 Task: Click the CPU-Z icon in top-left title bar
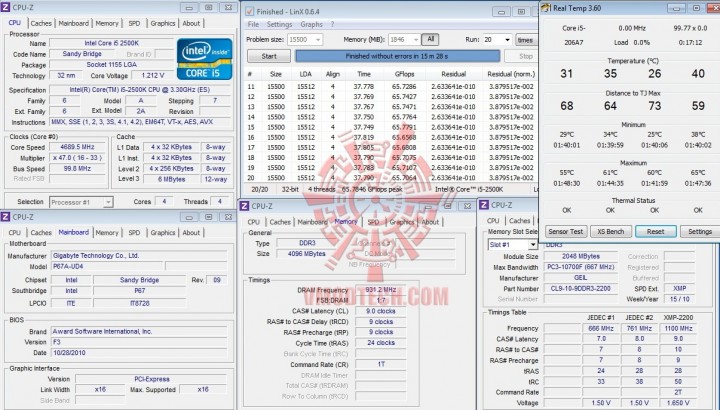point(6,7)
